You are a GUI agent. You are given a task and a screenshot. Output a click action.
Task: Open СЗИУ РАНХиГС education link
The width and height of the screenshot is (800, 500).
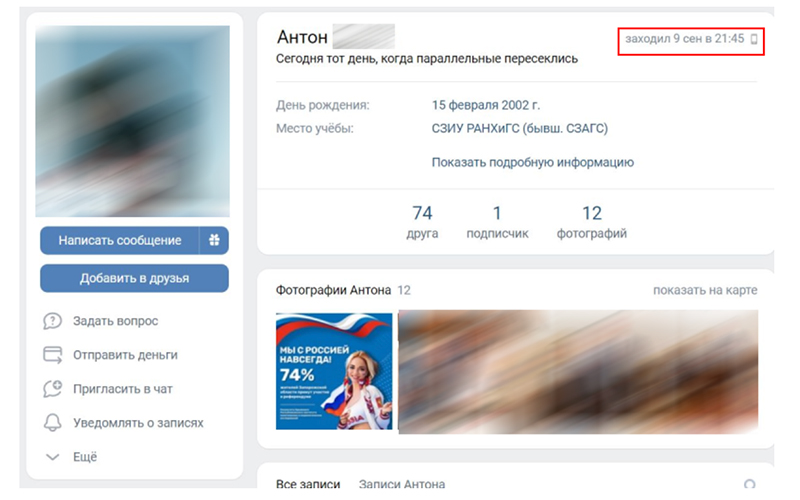point(520,128)
